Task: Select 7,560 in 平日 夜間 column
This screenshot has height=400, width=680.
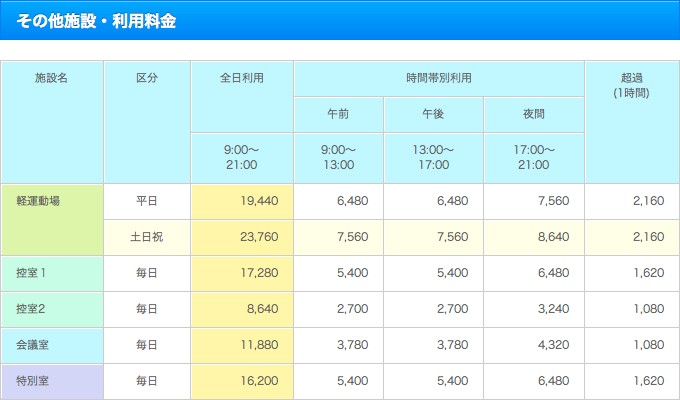Action: click(534, 201)
